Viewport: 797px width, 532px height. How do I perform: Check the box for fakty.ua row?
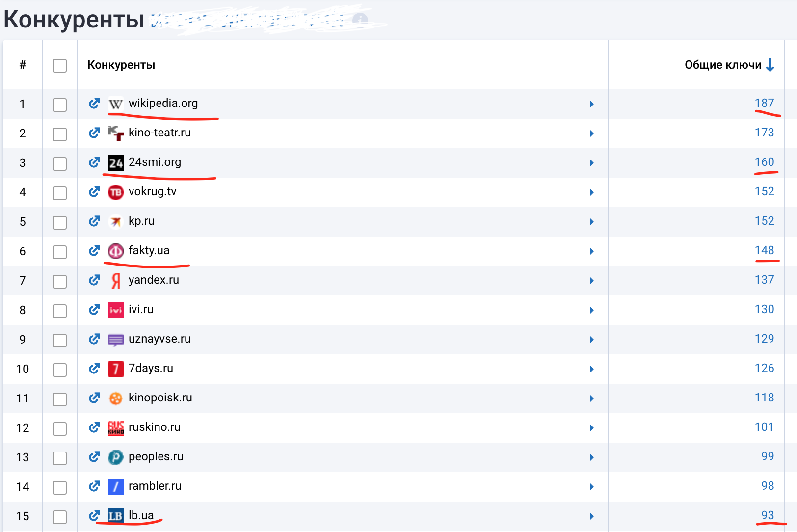[60, 252]
